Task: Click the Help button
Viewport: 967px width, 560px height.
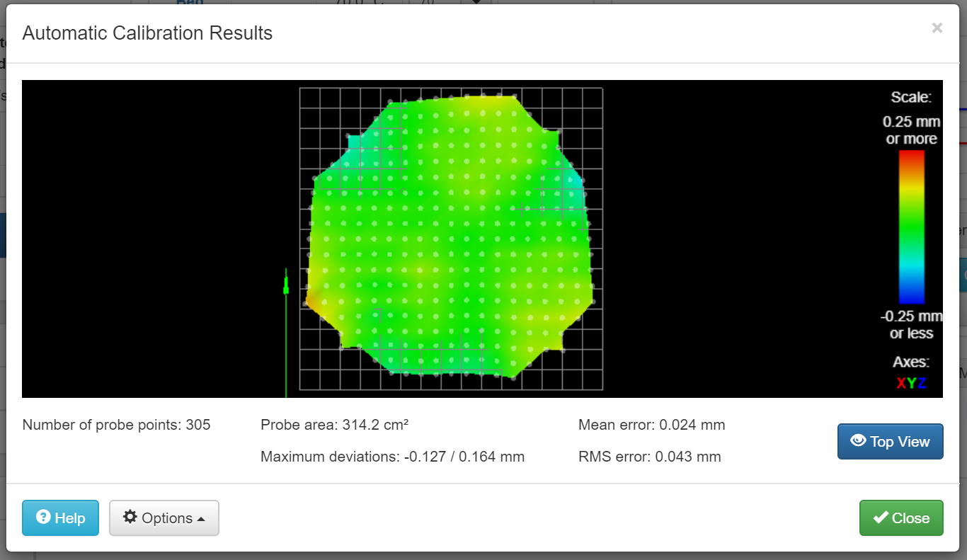Action: (60, 518)
